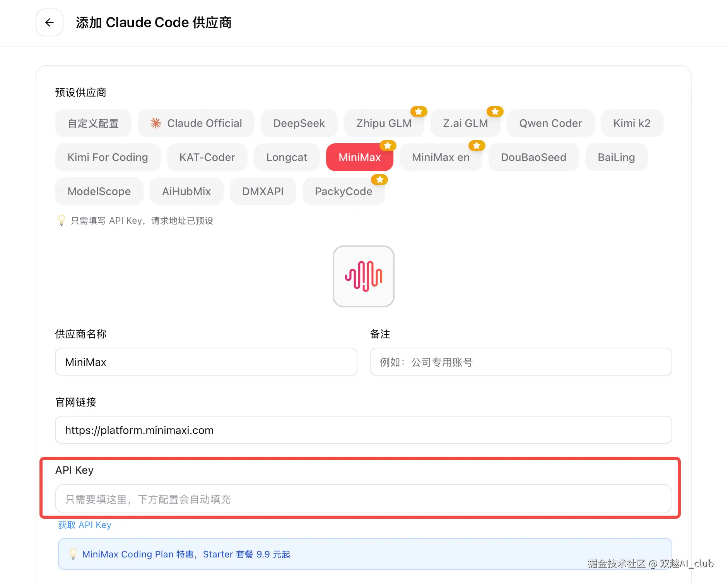Click the star badge on PackyCode
This screenshot has width=728, height=583.
379,180
